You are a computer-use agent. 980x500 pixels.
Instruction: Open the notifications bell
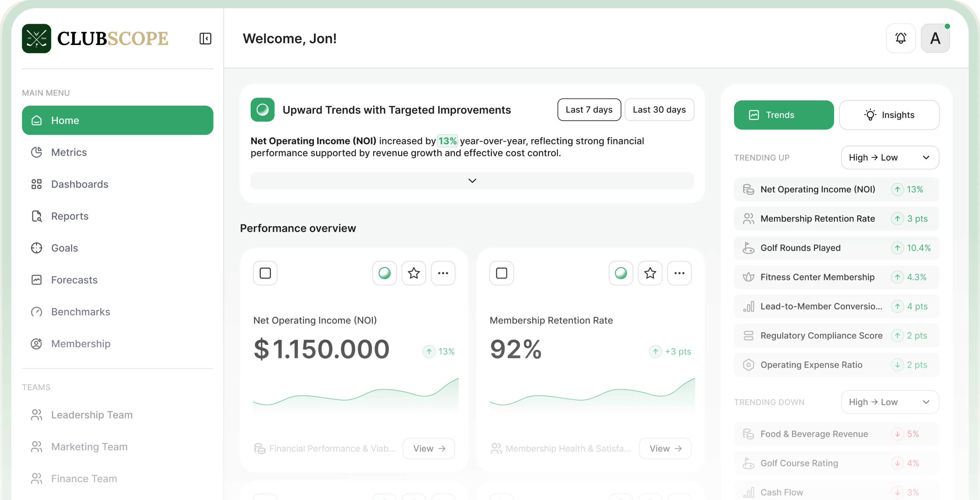click(x=900, y=38)
